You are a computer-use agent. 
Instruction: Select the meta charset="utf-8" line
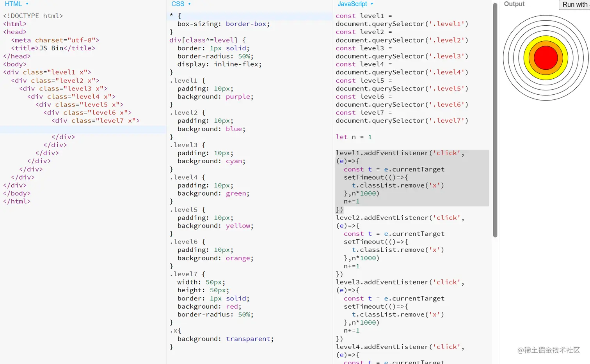click(55, 40)
